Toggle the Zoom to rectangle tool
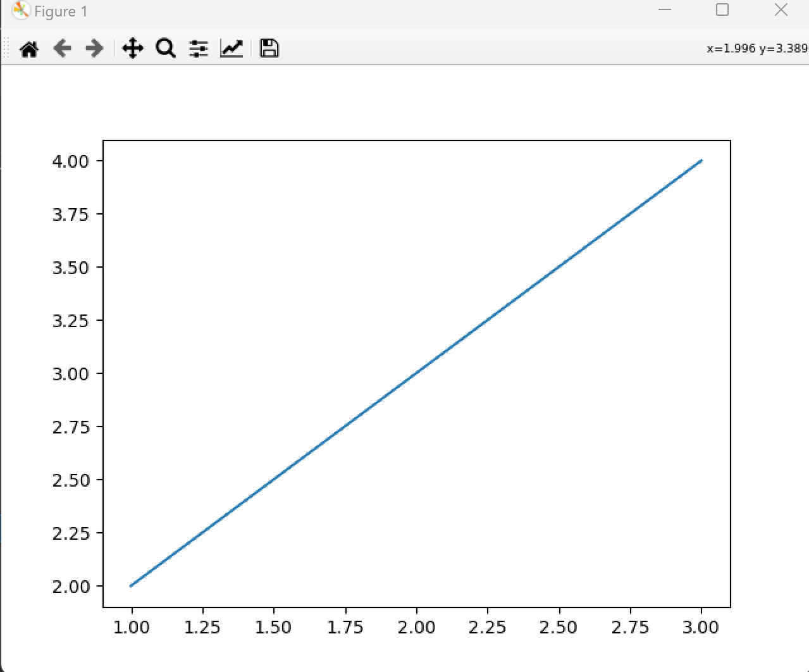The width and height of the screenshot is (809, 672). tap(166, 48)
